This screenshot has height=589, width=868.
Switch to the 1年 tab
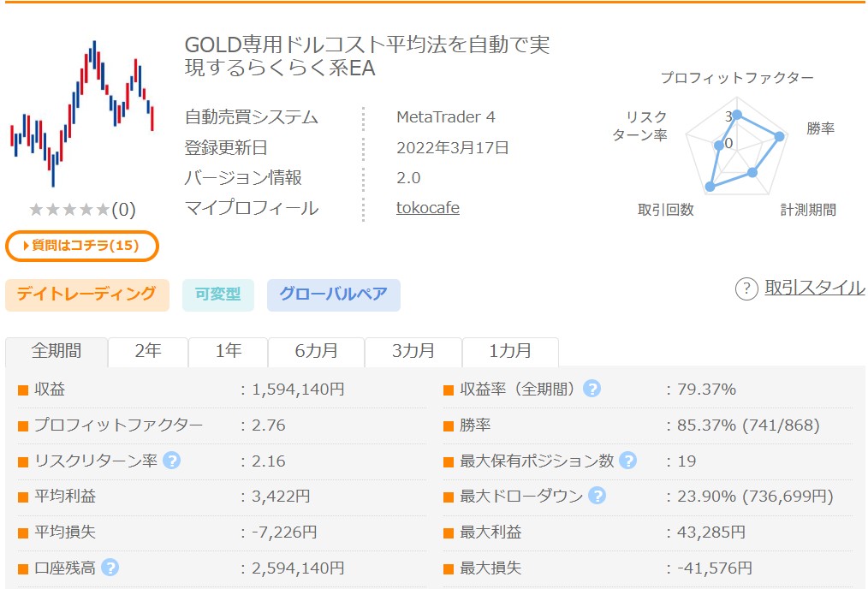[x=228, y=351]
